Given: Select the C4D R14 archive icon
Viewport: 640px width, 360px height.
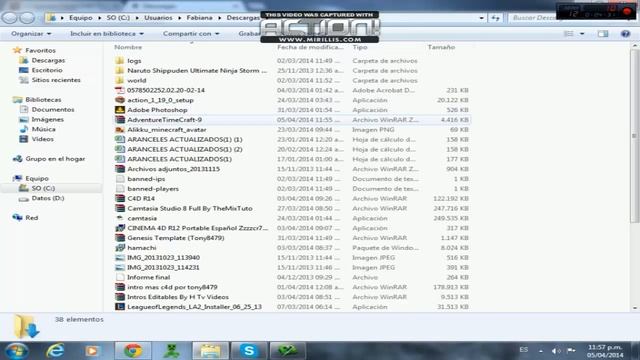Looking at the screenshot, I should click(120, 198).
